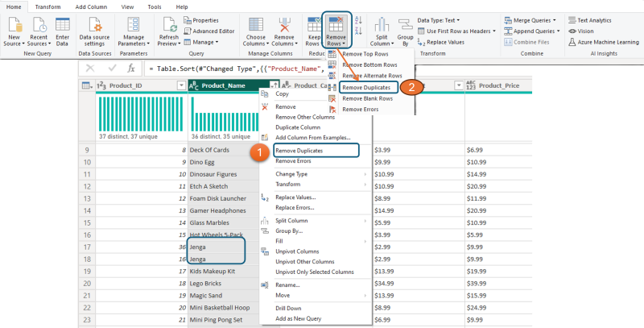Open the Tools ribbon tab
Viewport: 644px width, 328px height.
[155, 7]
